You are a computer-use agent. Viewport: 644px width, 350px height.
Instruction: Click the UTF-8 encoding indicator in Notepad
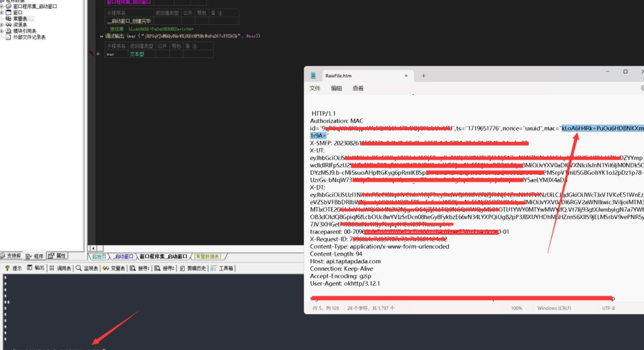click(608, 308)
